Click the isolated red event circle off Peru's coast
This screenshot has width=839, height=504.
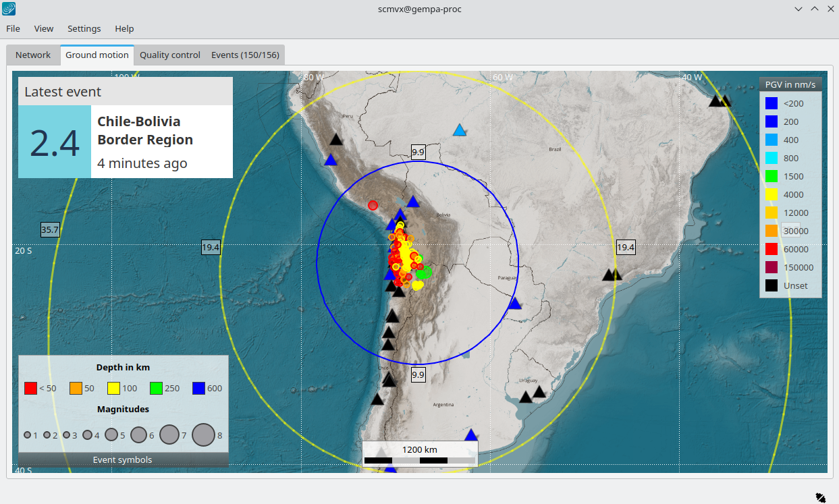(373, 204)
